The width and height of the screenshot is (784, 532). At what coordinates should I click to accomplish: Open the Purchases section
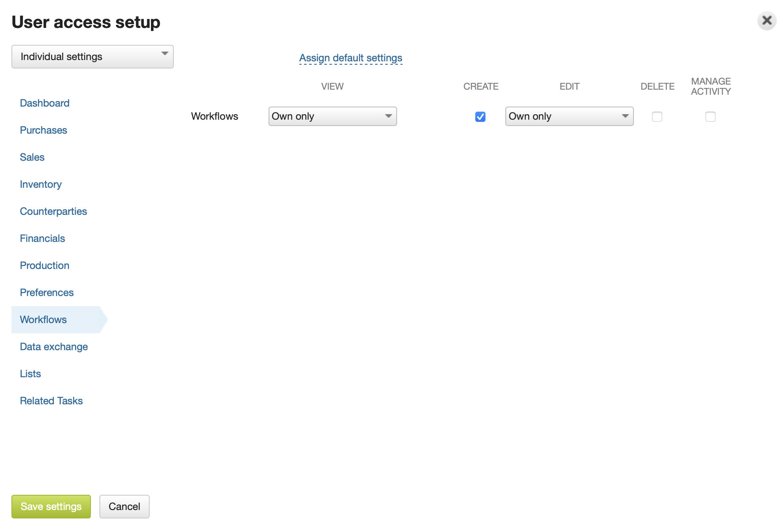[x=44, y=130]
